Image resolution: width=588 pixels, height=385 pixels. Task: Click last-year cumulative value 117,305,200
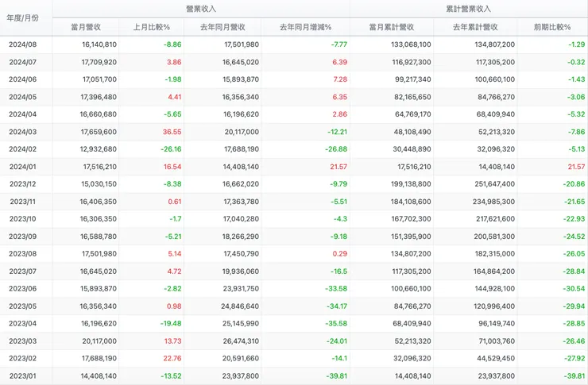coord(495,62)
